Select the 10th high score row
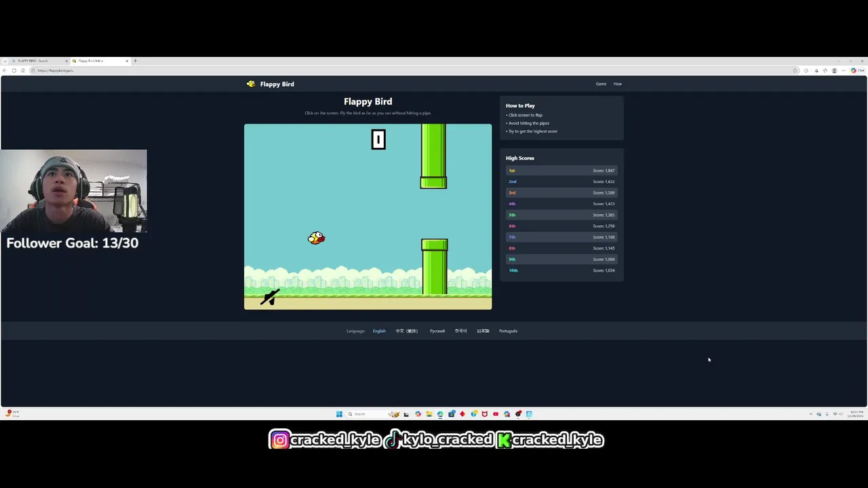The height and width of the screenshot is (488, 868). tap(561, 270)
